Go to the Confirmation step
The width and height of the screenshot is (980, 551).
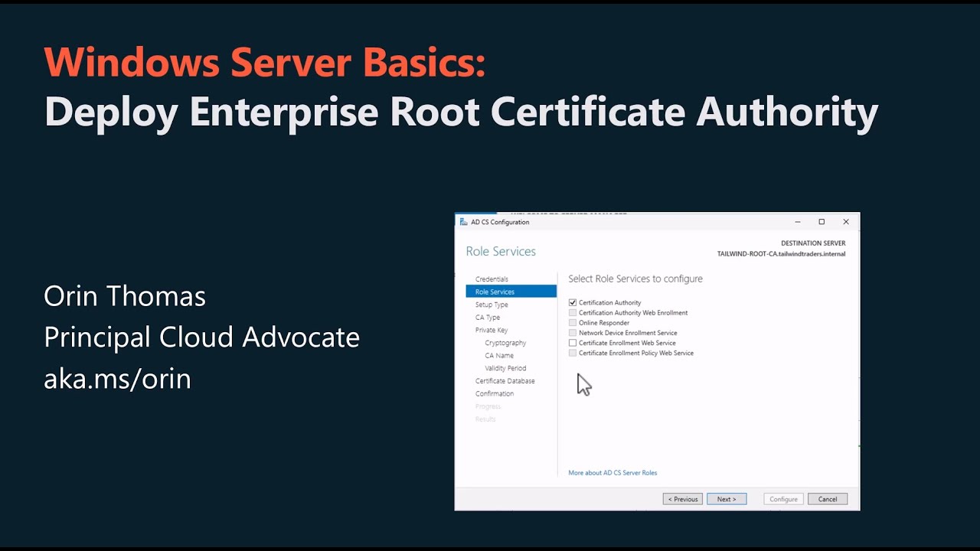(x=495, y=393)
